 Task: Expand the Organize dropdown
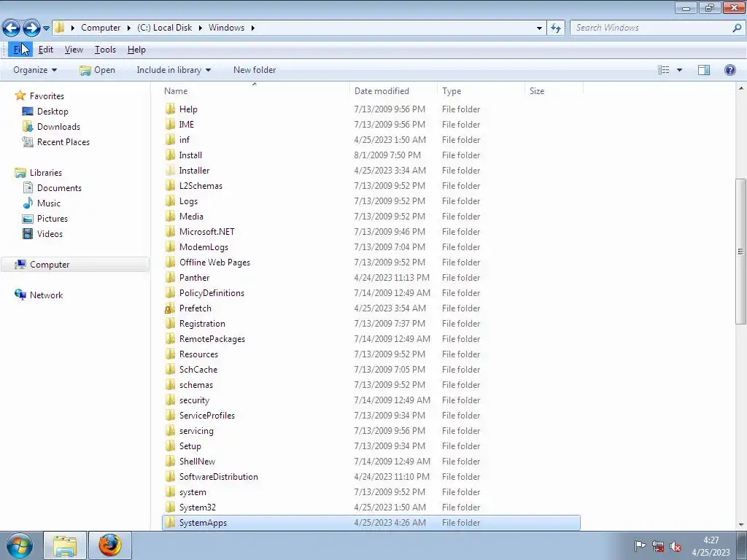click(x=35, y=70)
